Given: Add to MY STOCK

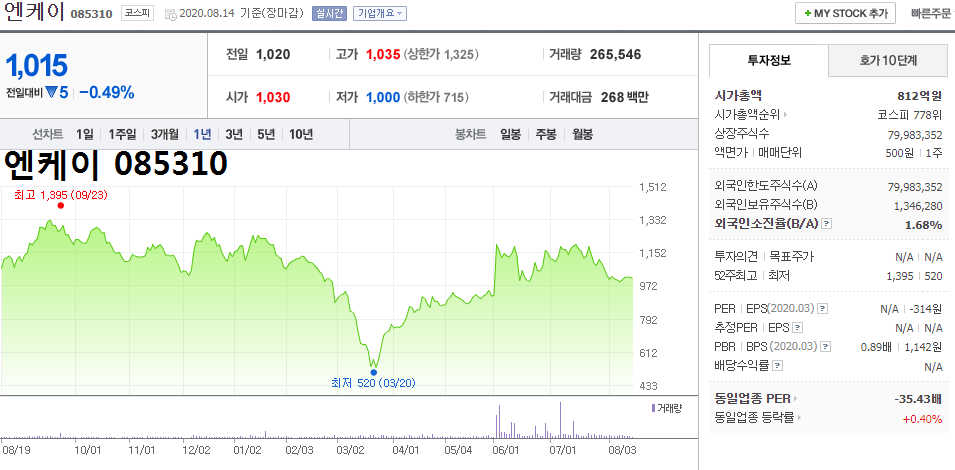Looking at the screenshot, I should (845, 13).
